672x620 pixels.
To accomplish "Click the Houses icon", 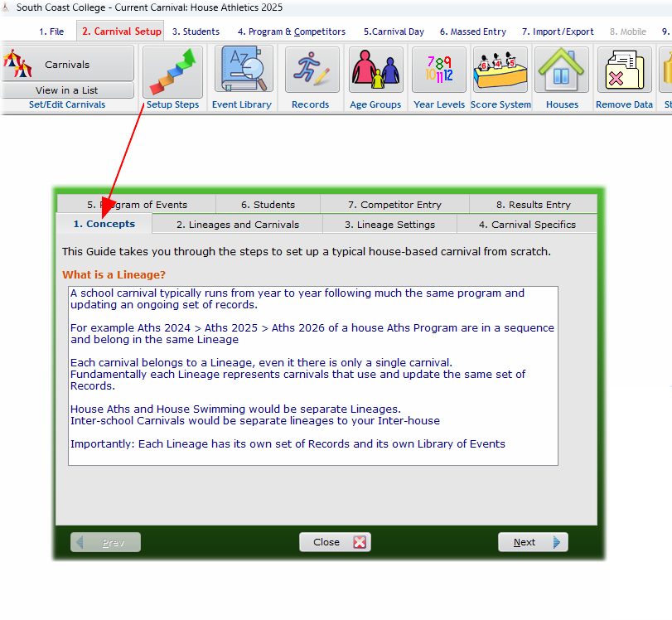I will pyautogui.click(x=562, y=70).
